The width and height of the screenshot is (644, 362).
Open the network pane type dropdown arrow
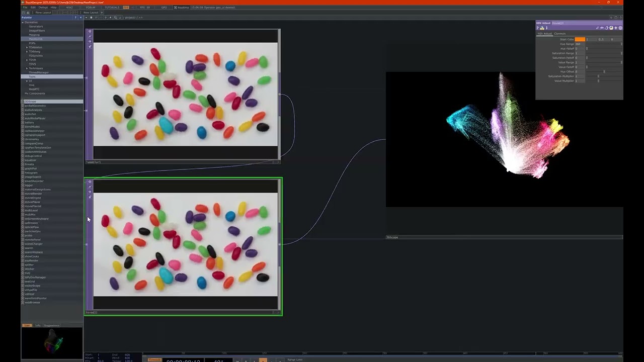(86, 18)
